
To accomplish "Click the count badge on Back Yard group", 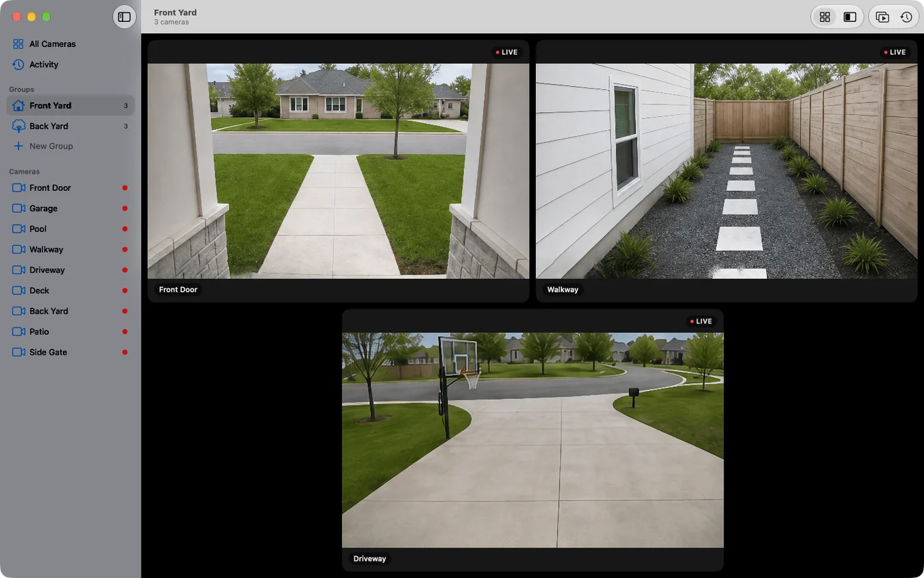I will 126,126.
